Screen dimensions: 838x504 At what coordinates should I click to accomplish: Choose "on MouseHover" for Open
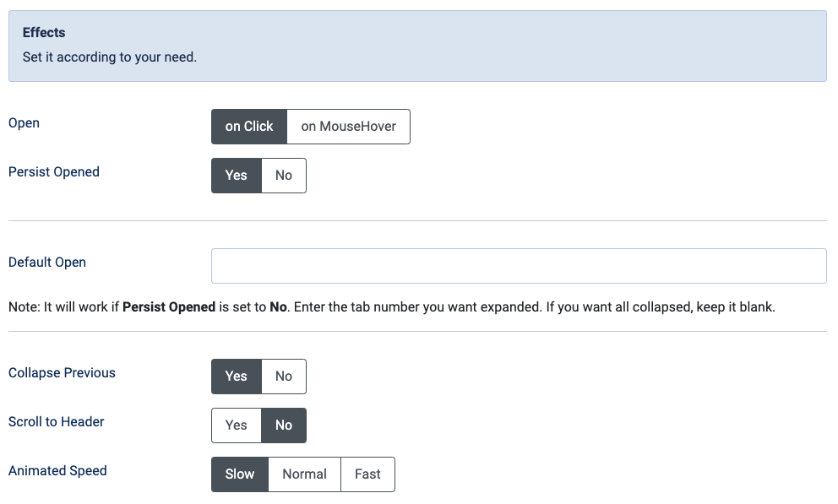[x=348, y=127]
